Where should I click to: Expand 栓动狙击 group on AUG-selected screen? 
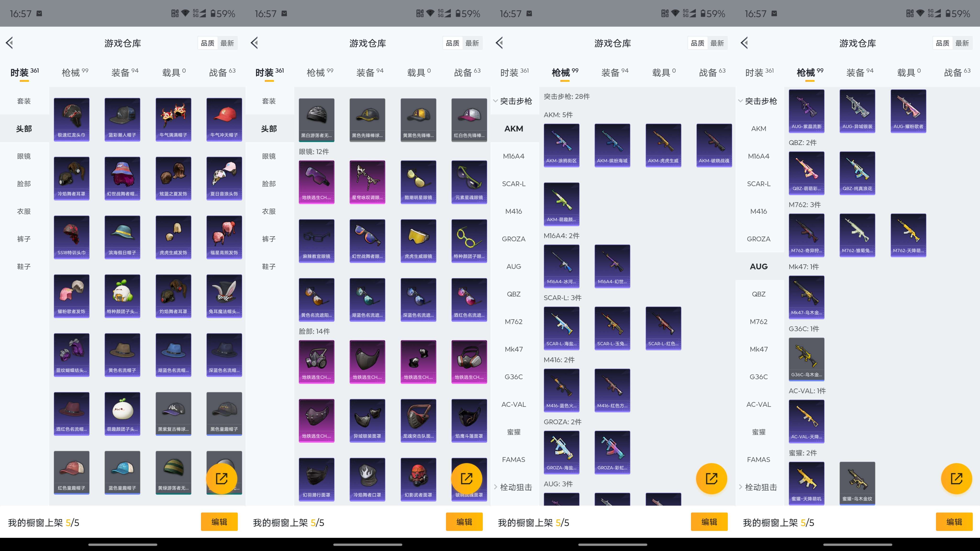tap(758, 487)
